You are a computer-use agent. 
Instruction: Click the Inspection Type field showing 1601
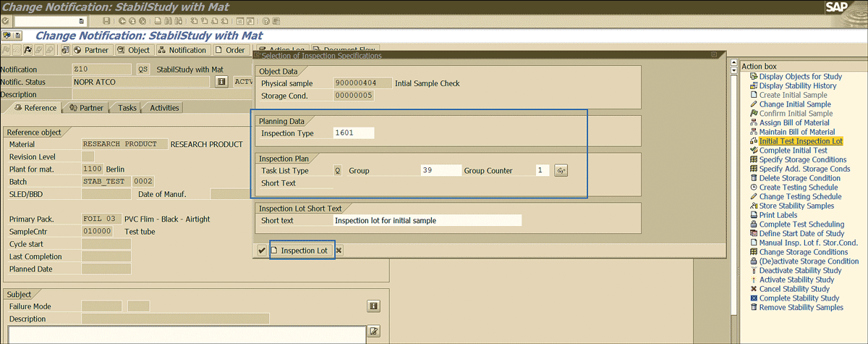(354, 133)
